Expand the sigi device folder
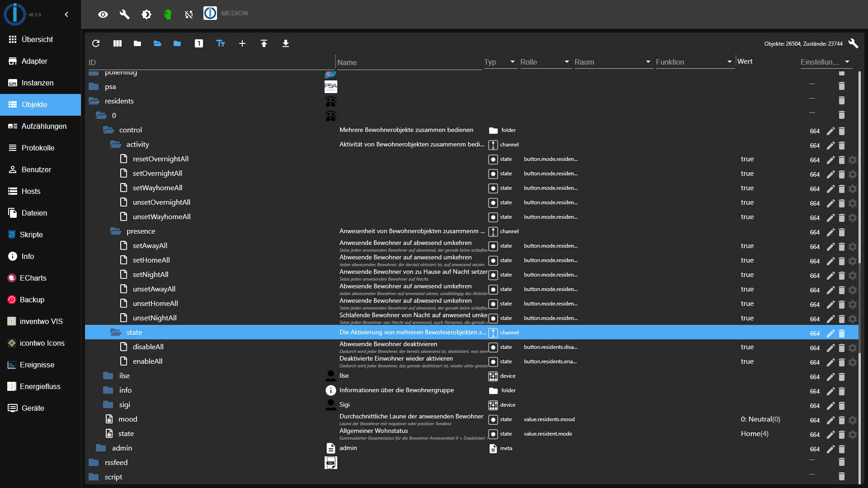868x488 pixels. point(108,404)
